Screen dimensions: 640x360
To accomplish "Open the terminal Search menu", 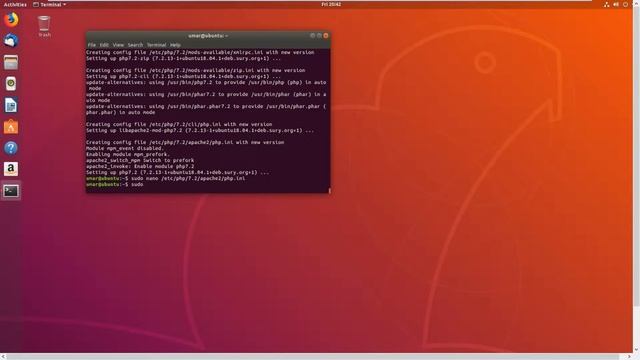I will tap(135, 45).
